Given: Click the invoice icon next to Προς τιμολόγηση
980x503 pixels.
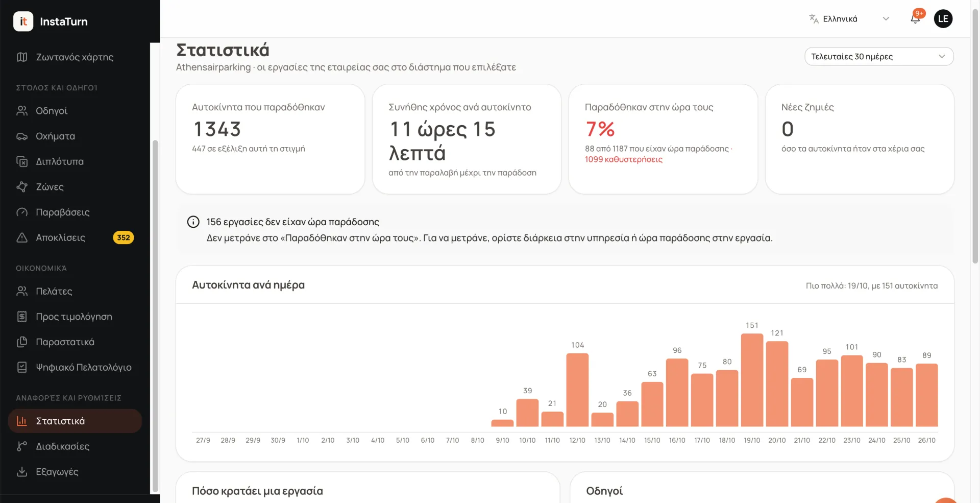Looking at the screenshot, I should (x=22, y=317).
